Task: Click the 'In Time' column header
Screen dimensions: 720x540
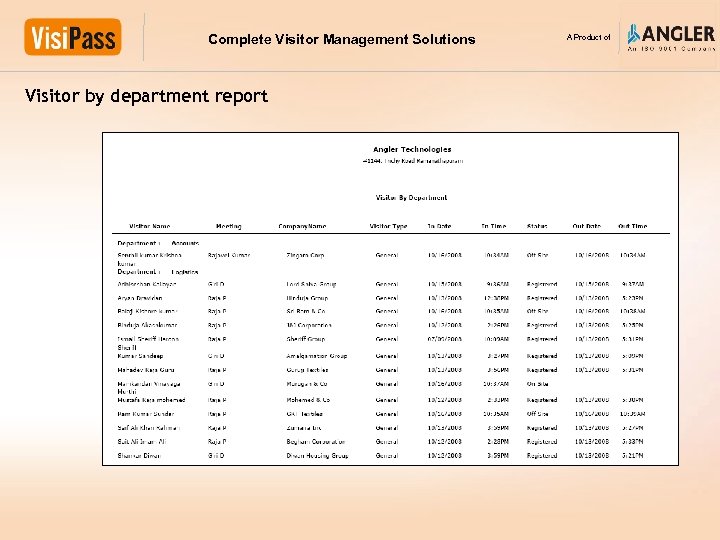Action: click(x=494, y=226)
